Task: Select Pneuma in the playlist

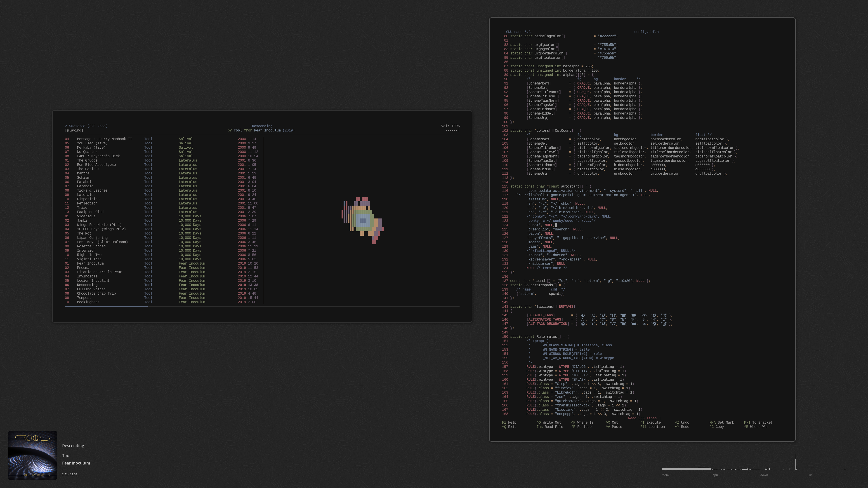Action: 162,268
